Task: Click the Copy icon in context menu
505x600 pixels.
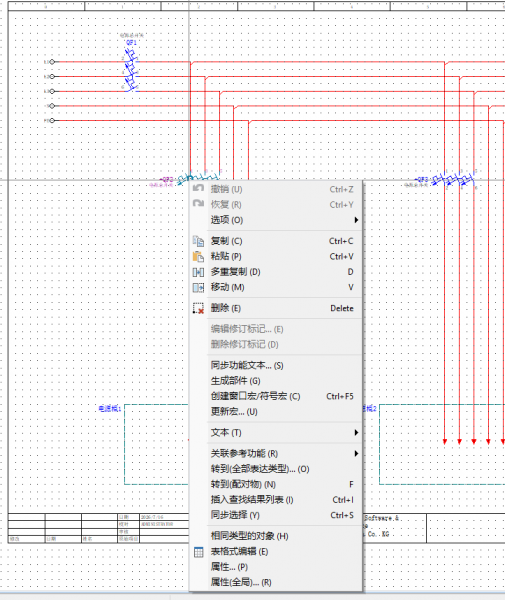Action: pyautogui.click(x=198, y=241)
